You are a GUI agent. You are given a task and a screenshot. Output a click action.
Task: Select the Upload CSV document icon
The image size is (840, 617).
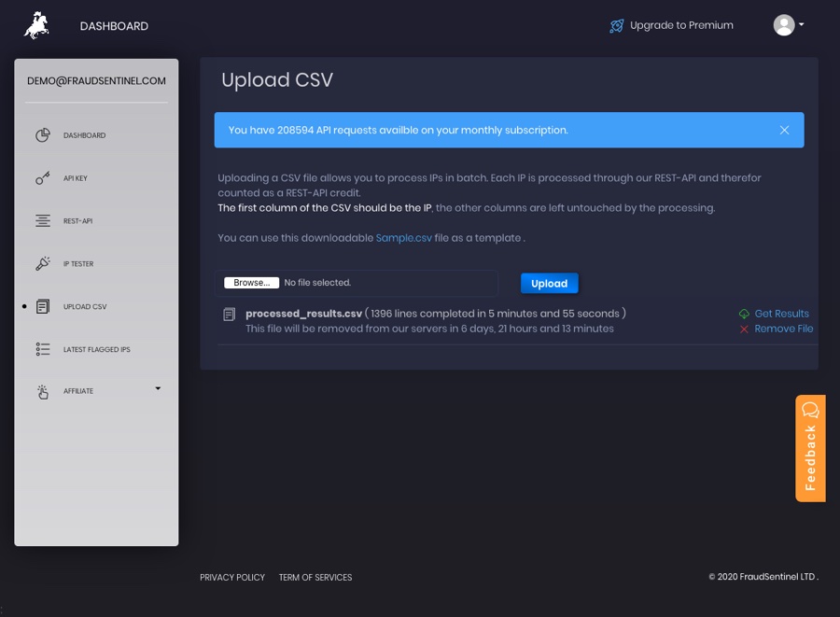[43, 306]
